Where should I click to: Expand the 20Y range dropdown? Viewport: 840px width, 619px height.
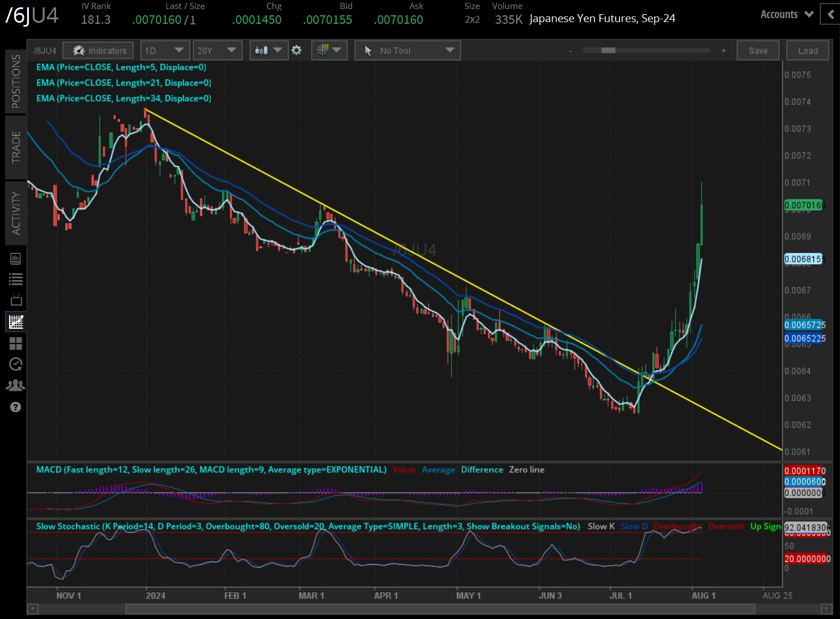[x=217, y=50]
